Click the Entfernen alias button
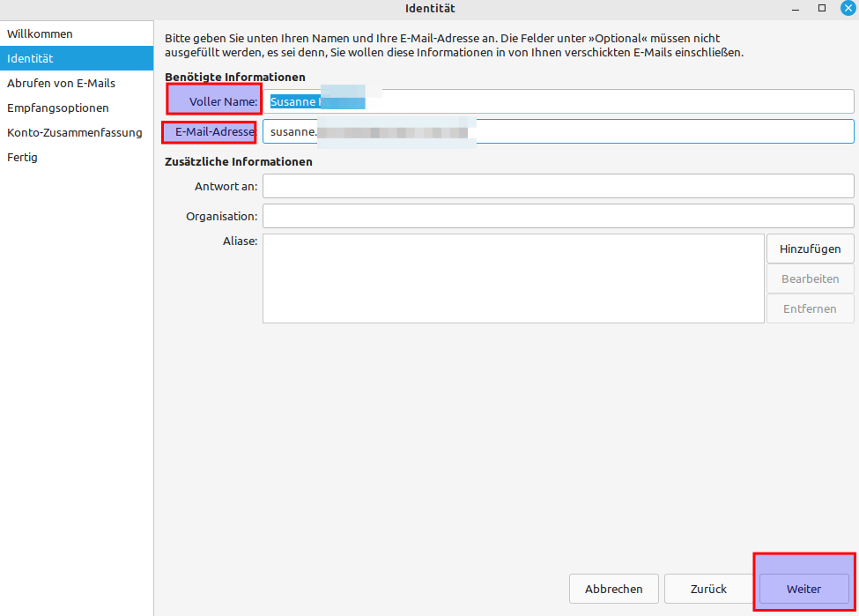This screenshot has width=859, height=616. pyautogui.click(x=810, y=308)
